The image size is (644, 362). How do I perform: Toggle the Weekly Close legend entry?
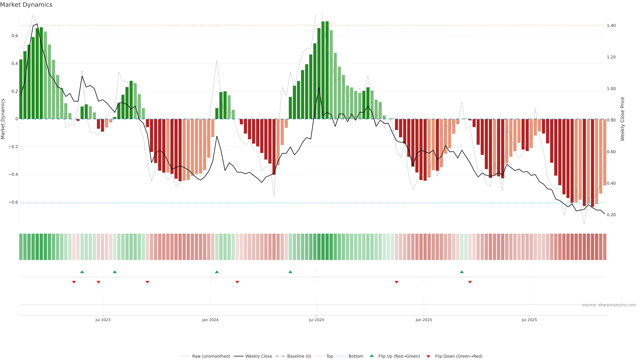[x=258, y=356]
